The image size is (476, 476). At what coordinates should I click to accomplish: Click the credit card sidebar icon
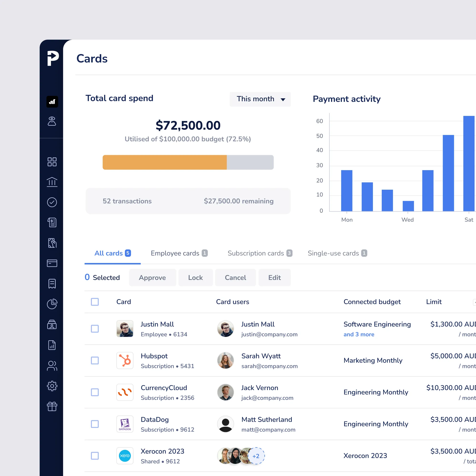(52, 263)
